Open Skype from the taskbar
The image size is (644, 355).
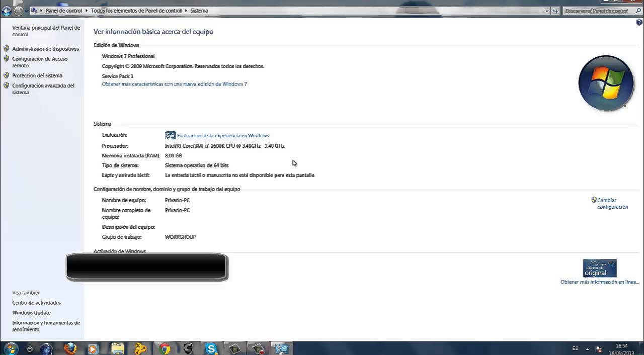[211, 348]
